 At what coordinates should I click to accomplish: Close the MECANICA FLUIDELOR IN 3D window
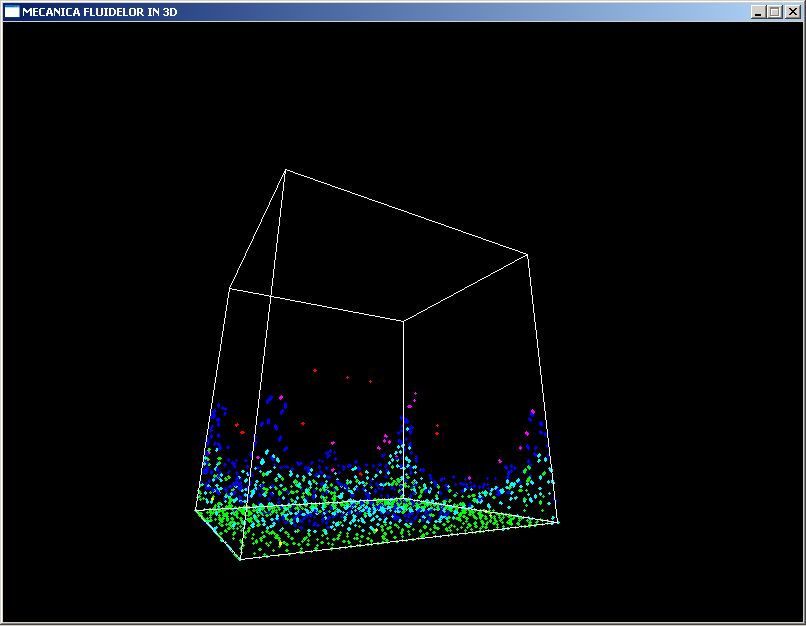793,12
